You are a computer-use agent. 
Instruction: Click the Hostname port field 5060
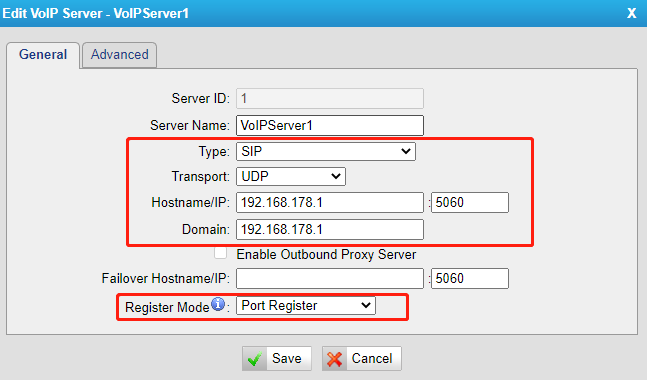coord(470,202)
